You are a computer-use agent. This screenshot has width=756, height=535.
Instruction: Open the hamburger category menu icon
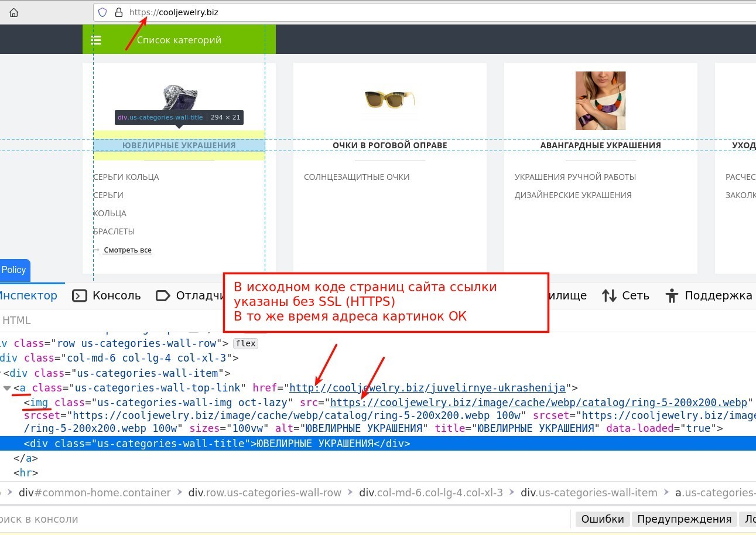tap(96, 40)
